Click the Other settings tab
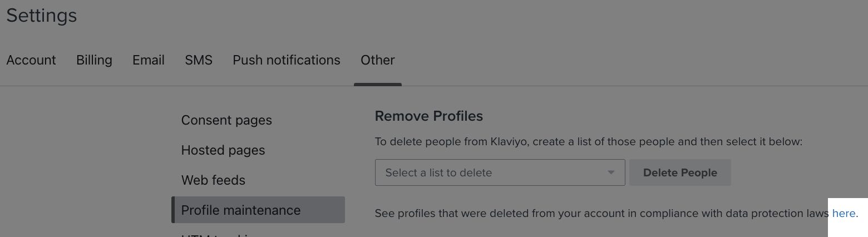868x237 pixels. (378, 60)
